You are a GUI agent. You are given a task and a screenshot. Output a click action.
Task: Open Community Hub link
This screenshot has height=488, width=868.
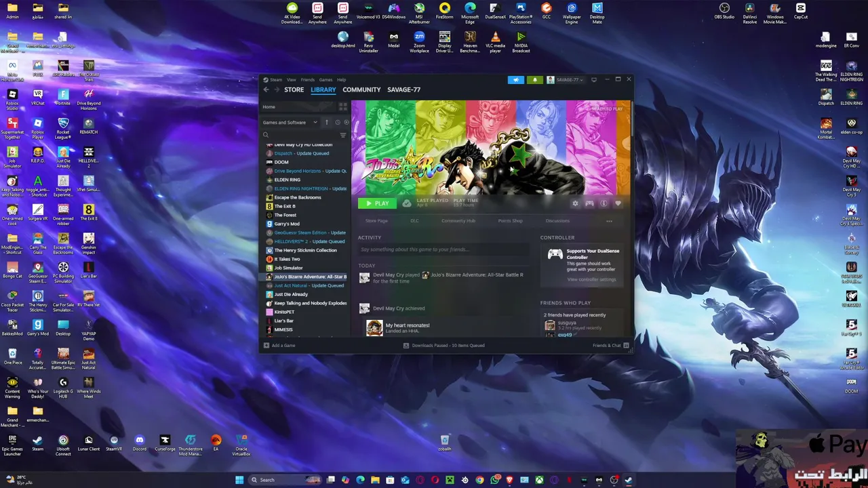pos(458,221)
